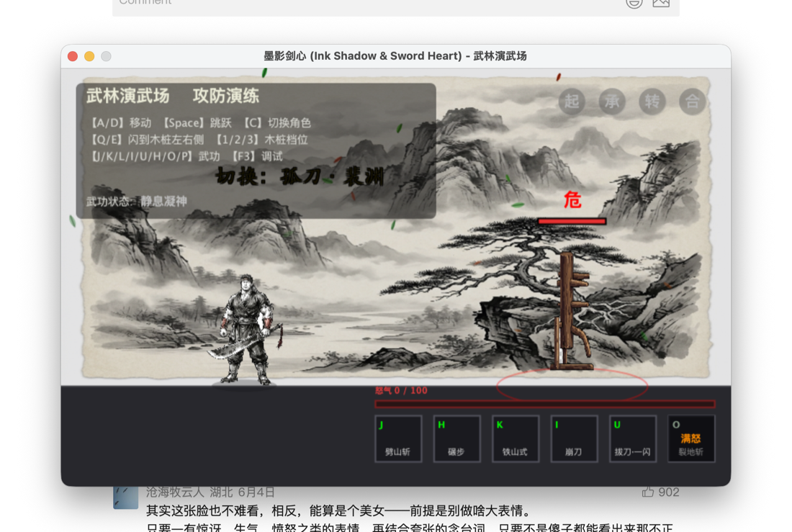This screenshot has width=792, height=532.
Task: Click the 湖北 6月4日 comment date text
Action: coord(242,492)
